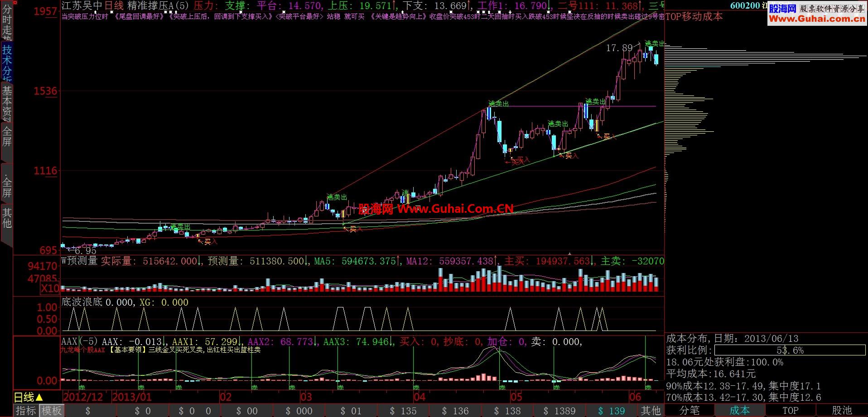Click the 06 month marker on time axis
The height and width of the screenshot is (417, 868).
click(x=636, y=398)
